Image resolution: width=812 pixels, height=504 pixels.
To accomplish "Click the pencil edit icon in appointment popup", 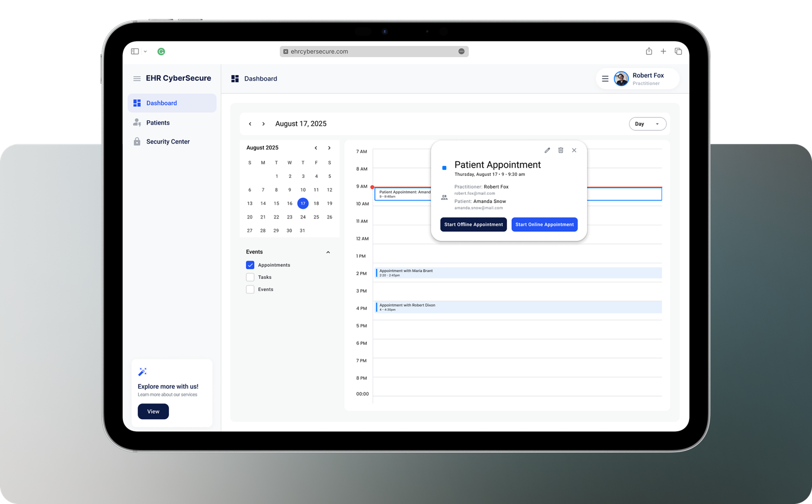I will pos(547,150).
